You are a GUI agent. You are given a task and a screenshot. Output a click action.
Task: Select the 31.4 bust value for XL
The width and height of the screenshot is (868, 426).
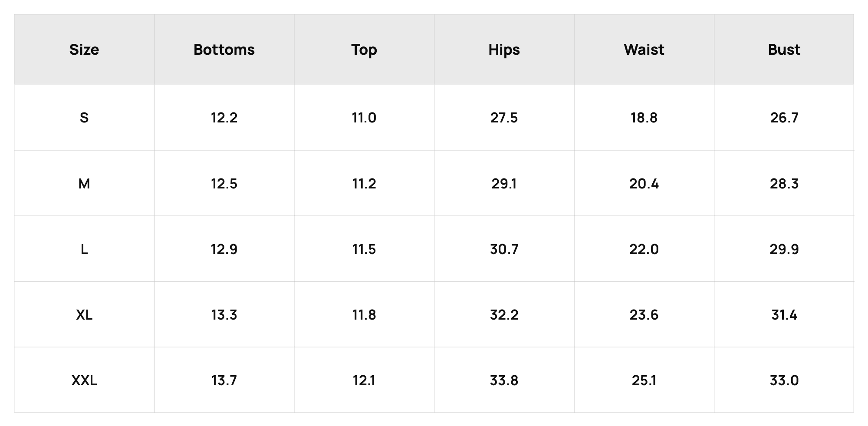784,315
